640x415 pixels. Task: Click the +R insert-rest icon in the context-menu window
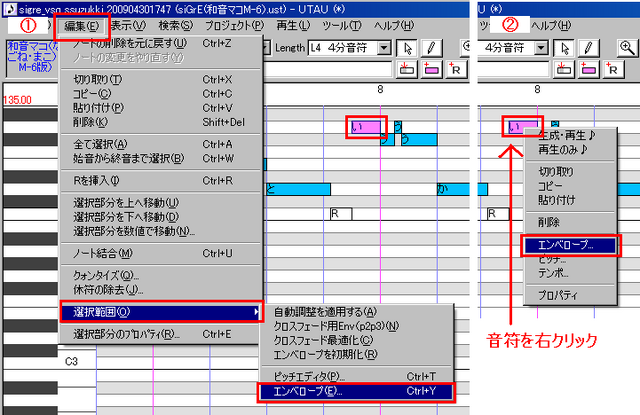(612, 69)
